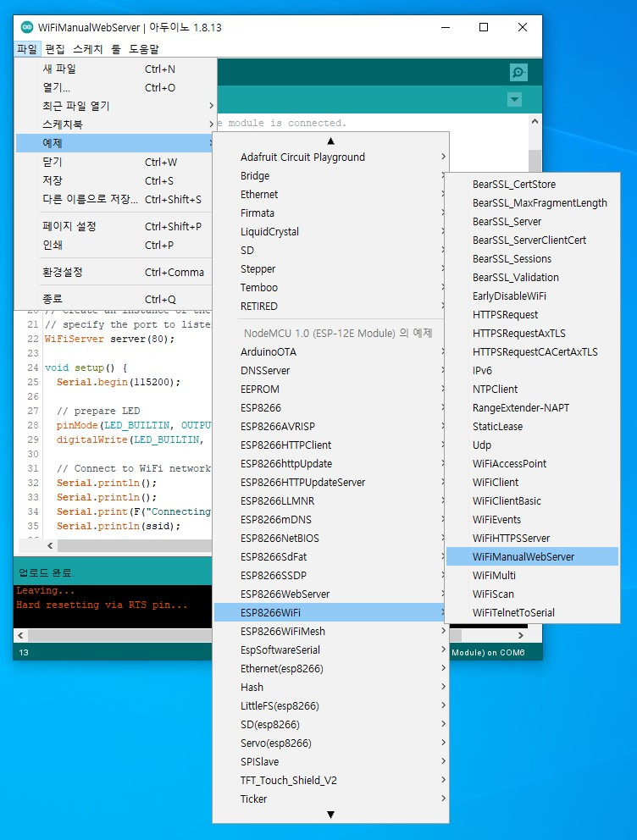
Task: Click editor vertical scrollbar up arrow
Action: (x=535, y=122)
